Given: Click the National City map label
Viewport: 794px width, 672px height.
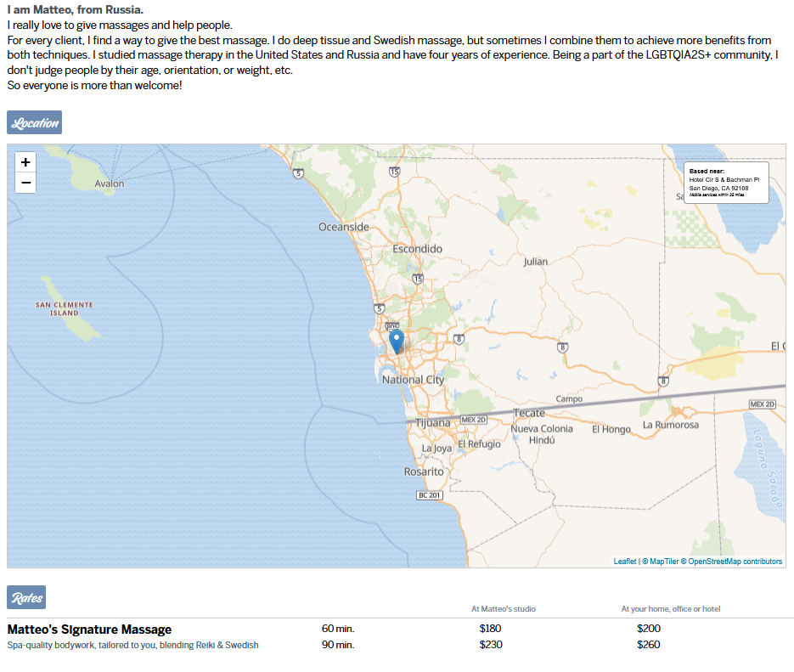Looking at the screenshot, I should point(413,380).
